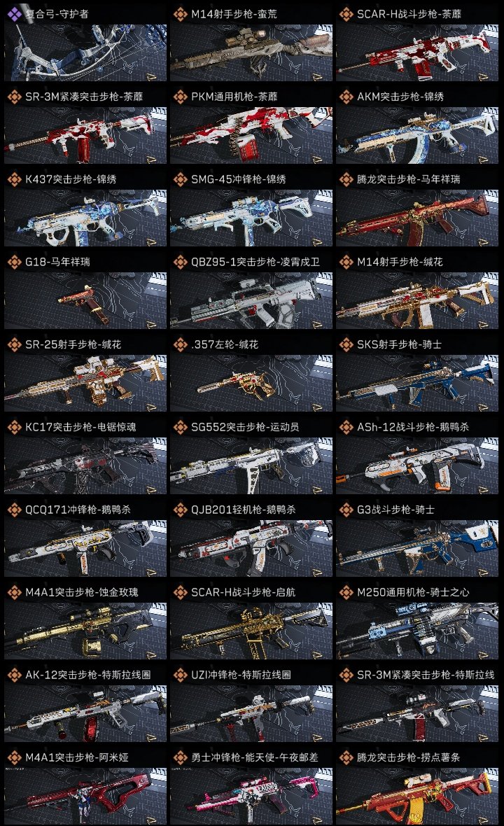Select the PKM通用机枪-荼蘼 skin thumbnail

tap(251, 135)
